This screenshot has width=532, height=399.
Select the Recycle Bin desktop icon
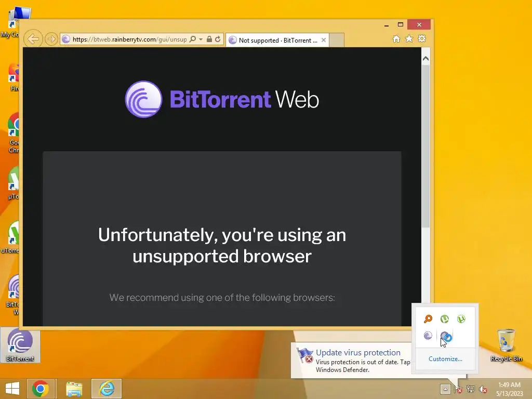[x=506, y=345]
